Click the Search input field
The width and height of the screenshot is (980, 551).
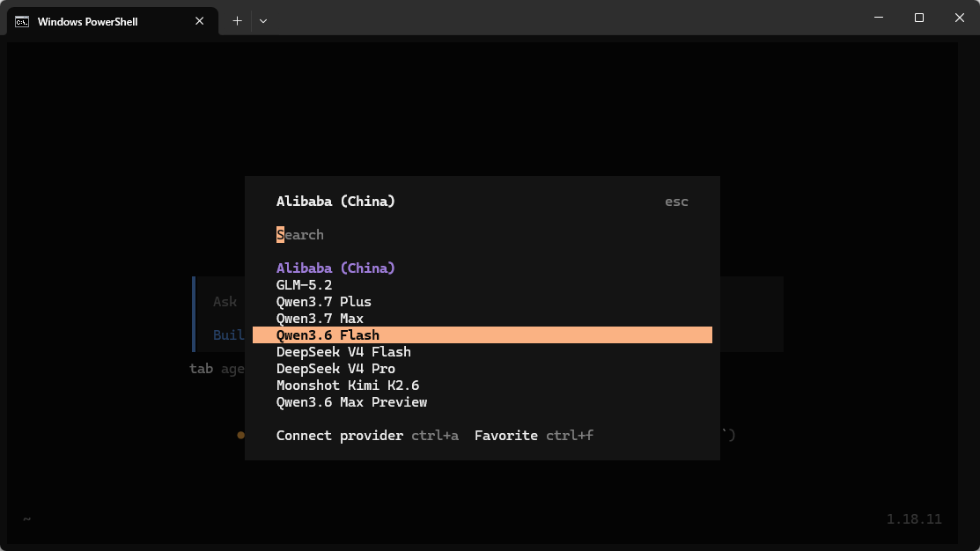point(482,235)
